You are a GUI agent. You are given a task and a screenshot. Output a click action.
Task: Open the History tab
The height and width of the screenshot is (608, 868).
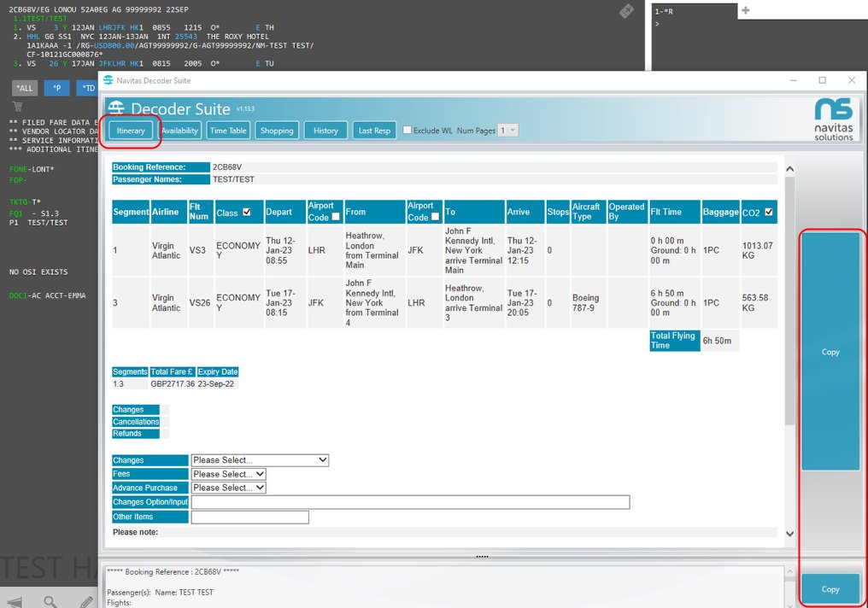[x=325, y=131]
